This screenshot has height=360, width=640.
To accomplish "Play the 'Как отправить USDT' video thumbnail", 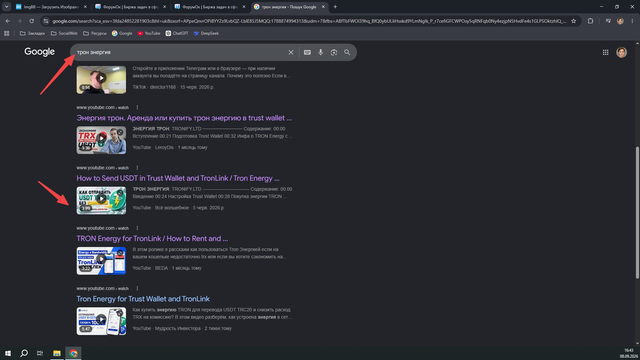I will tap(101, 200).
